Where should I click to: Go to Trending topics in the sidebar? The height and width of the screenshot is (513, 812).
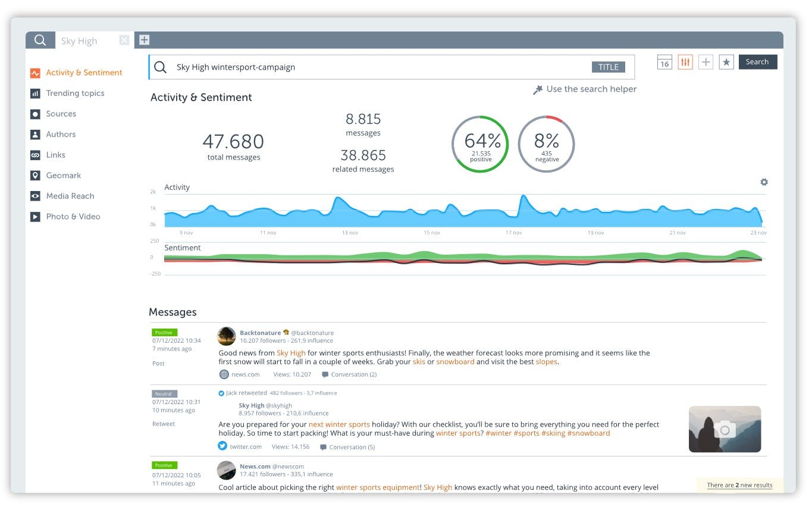pos(67,93)
